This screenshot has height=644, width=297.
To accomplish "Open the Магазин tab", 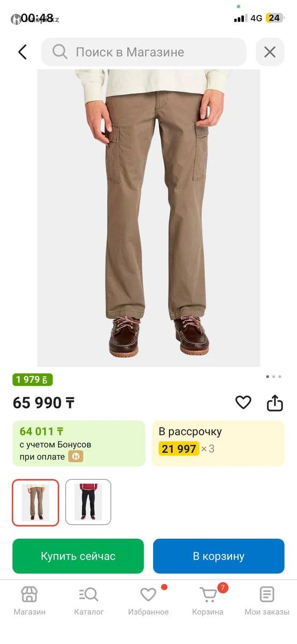I will tap(29, 601).
